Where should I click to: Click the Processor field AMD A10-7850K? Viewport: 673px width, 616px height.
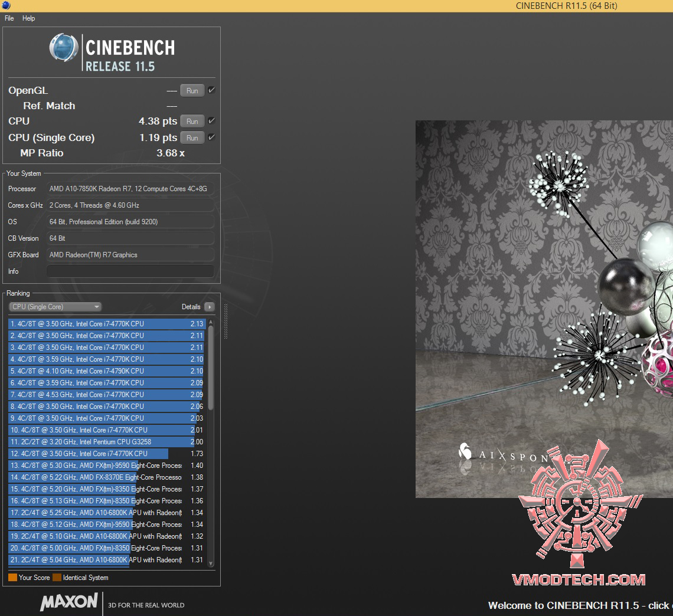(130, 189)
